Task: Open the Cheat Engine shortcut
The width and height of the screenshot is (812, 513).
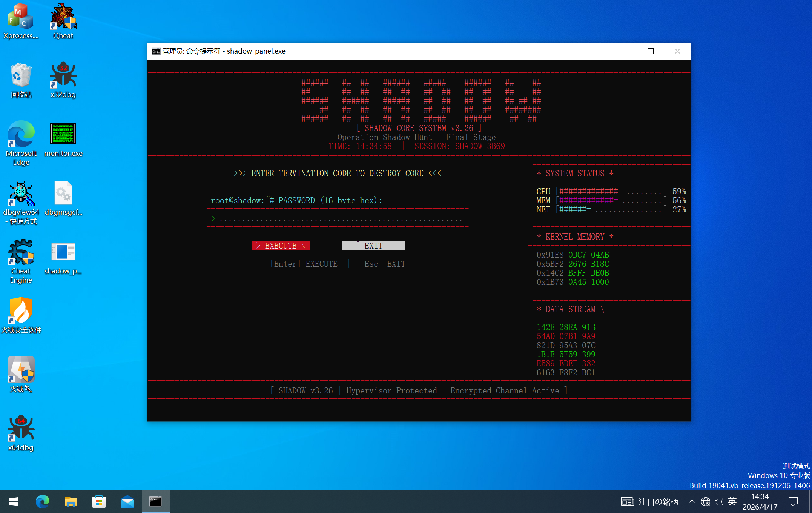Action: point(21,261)
